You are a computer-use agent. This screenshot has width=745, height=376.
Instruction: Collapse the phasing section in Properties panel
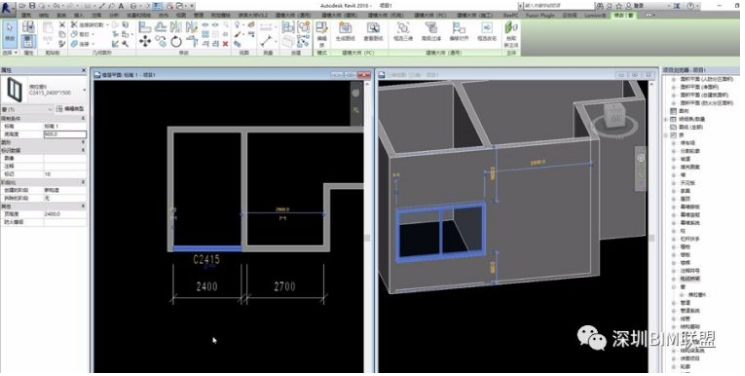coord(84,182)
